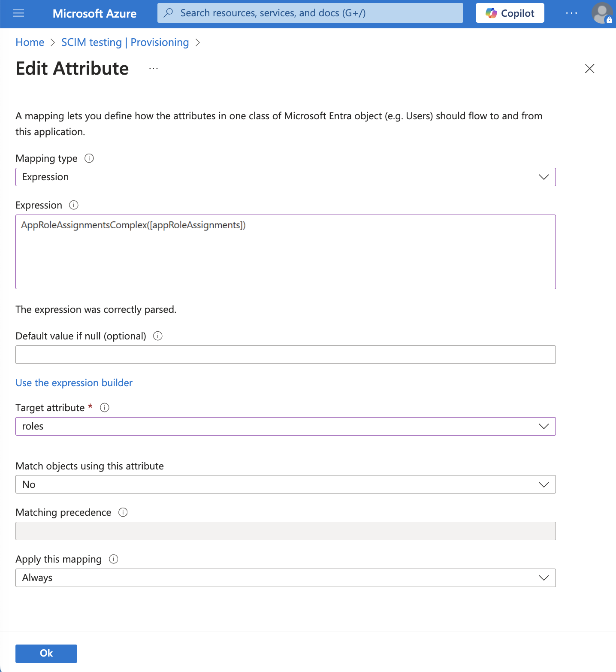The height and width of the screenshot is (672, 616).
Task: View the Apply this mapping info tooltip
Action: [114, 559]
